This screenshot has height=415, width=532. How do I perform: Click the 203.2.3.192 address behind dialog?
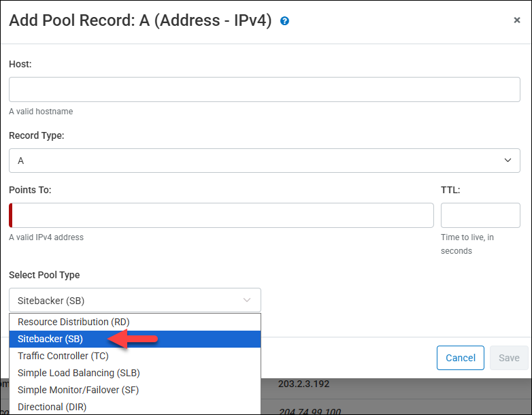(303, 384)
